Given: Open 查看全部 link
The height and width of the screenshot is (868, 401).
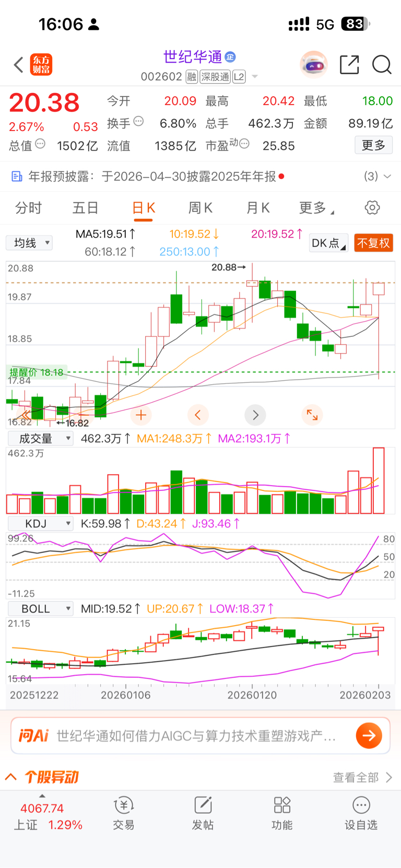Looking at the screenshot, I should pos(362,778).
